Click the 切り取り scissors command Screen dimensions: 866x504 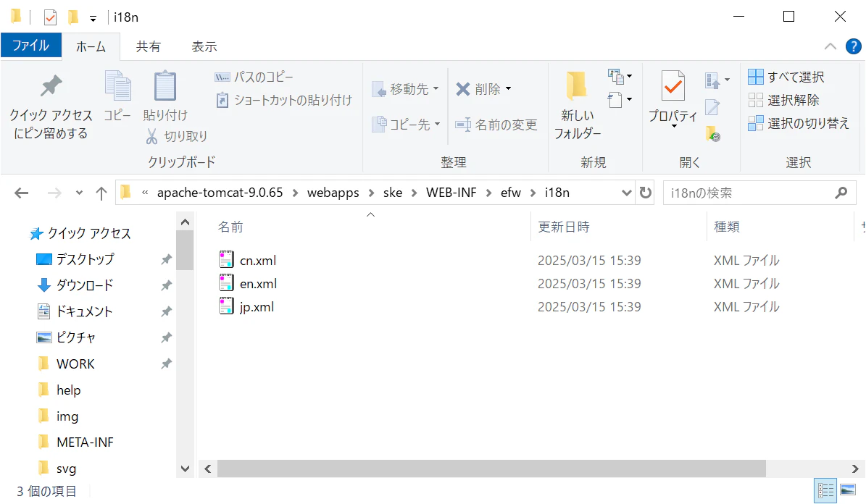177,136
